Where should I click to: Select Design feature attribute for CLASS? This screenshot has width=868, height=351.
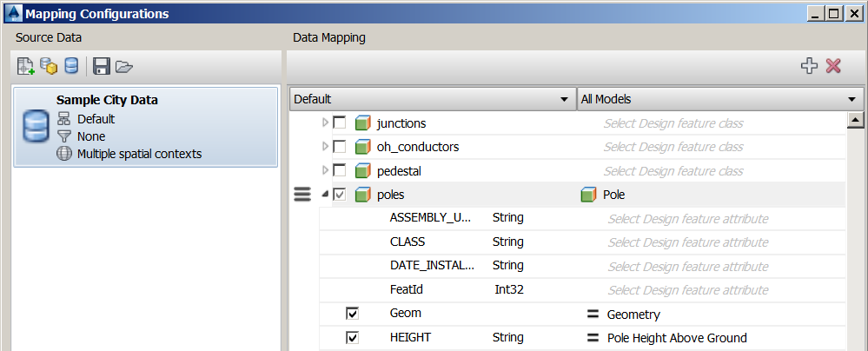click(x=687, y=242)
